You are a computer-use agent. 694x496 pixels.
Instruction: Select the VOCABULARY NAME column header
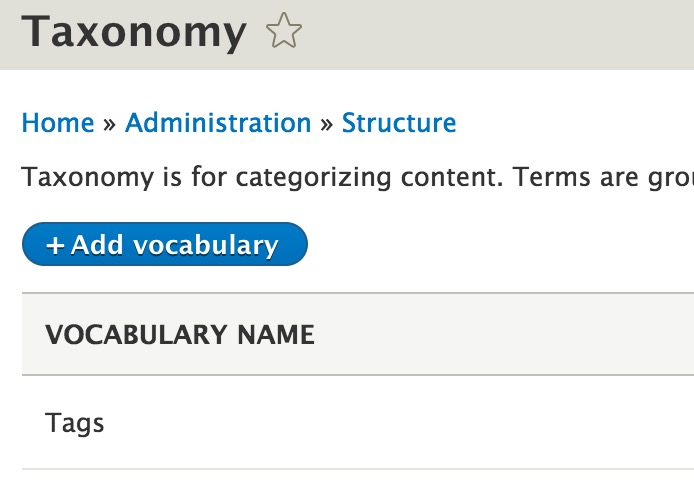(180, 335)
